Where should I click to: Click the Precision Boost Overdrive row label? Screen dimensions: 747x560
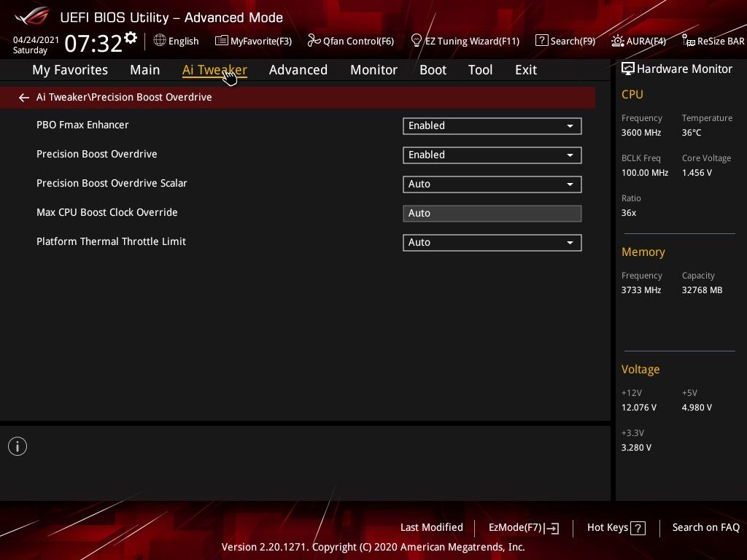(x=97, y=154)
